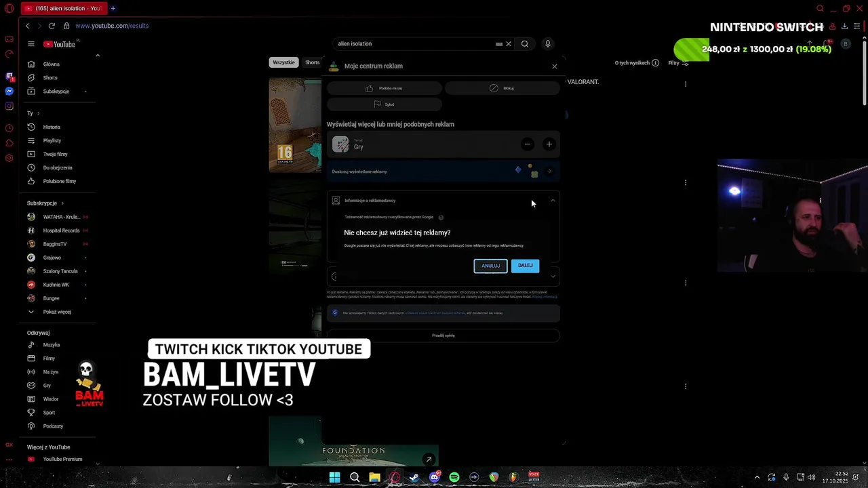Open Polubione filmy liked videos

pyautogui.click(x=60, y=181)
